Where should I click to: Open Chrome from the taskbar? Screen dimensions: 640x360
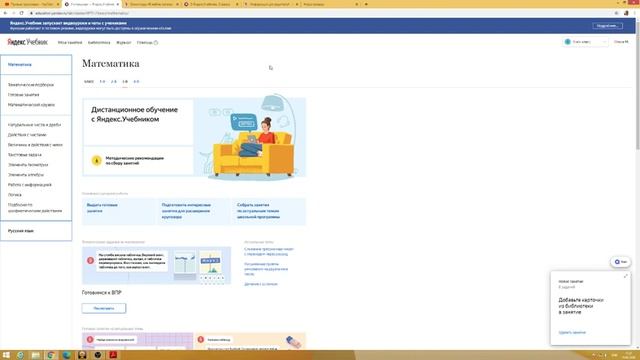coord(51,355)
